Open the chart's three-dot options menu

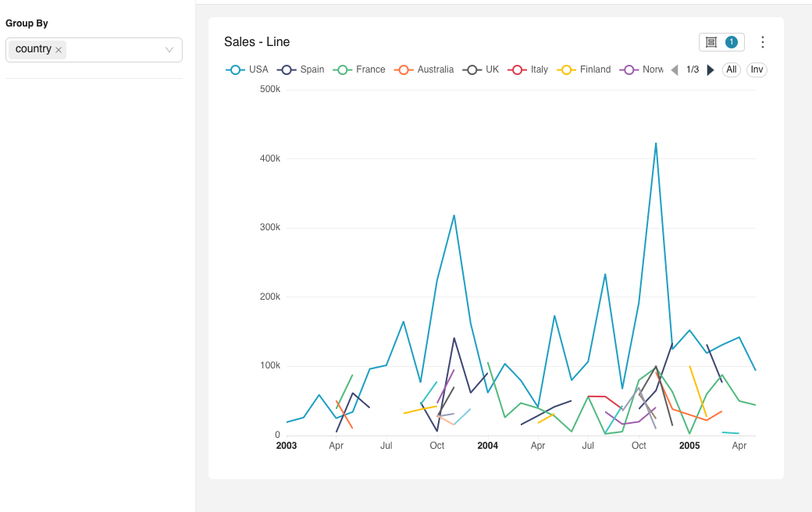pos(763,42)
